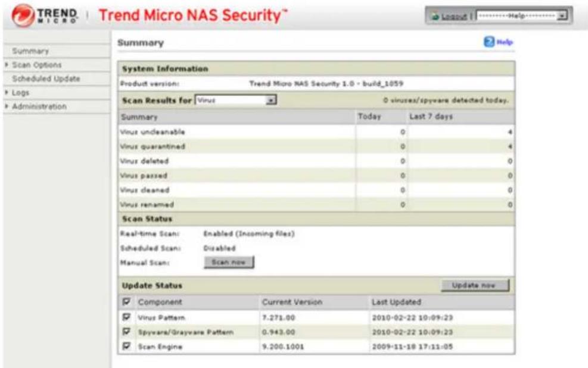Expand the Administration arrow
This screenshot has width=588, height=368.
pos(7,106)
